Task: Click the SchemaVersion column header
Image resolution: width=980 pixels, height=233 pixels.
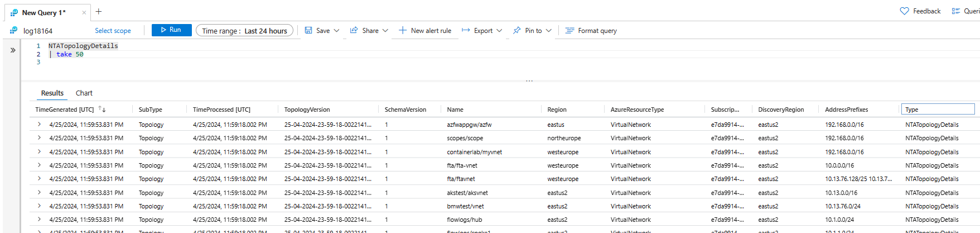Action: (405, 110)
